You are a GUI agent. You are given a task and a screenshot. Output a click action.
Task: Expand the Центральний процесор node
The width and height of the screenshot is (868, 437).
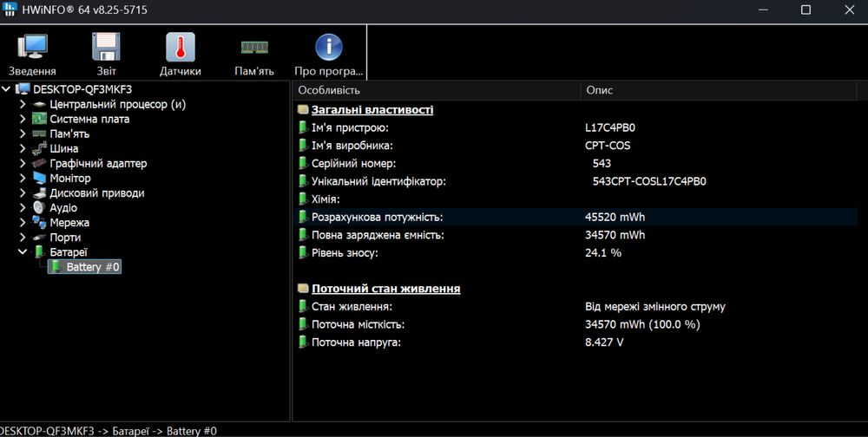23,104
